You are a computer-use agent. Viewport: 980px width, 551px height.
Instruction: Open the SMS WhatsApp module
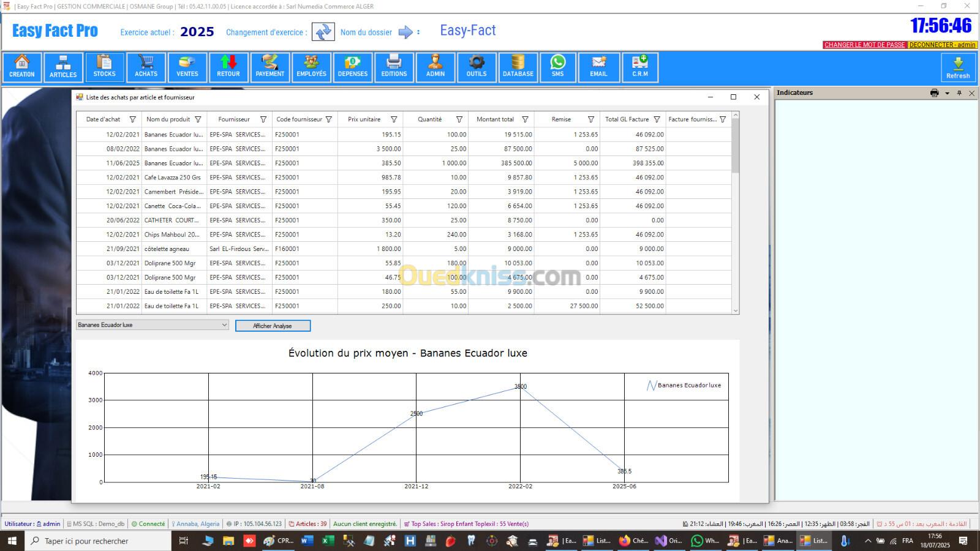tap(557, 67)
